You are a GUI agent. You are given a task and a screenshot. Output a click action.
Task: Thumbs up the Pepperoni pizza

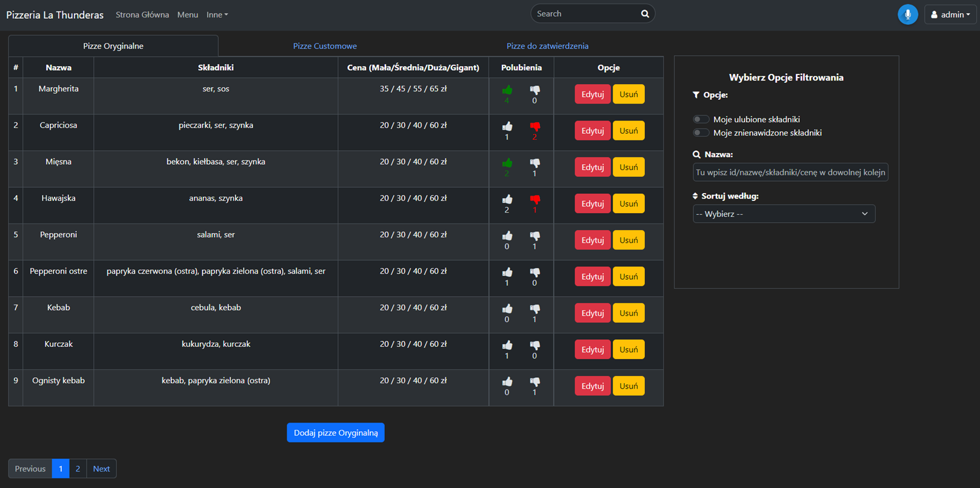point(507,236)
